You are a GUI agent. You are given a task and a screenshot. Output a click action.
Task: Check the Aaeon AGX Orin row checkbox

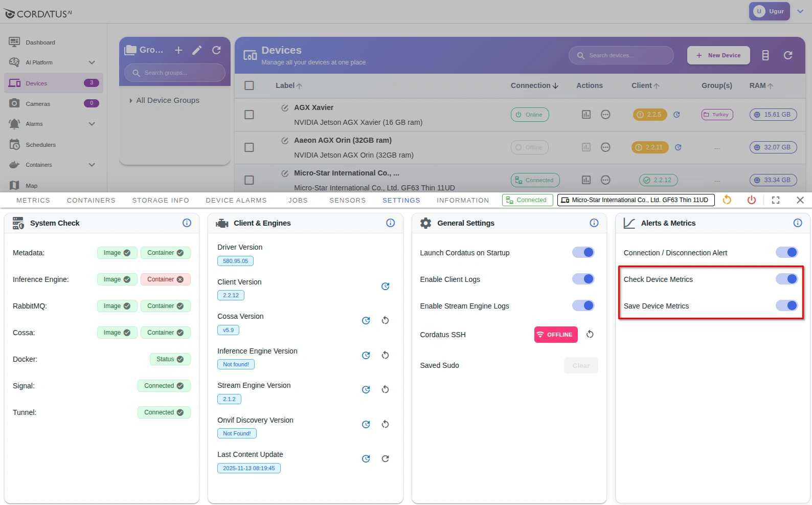coord(249,147)
